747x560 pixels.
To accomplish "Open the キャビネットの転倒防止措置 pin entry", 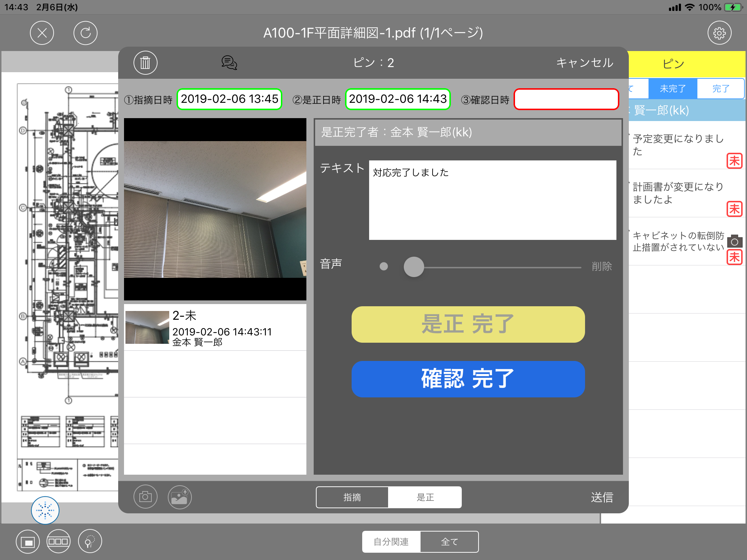I will click(x=687, y=241).
